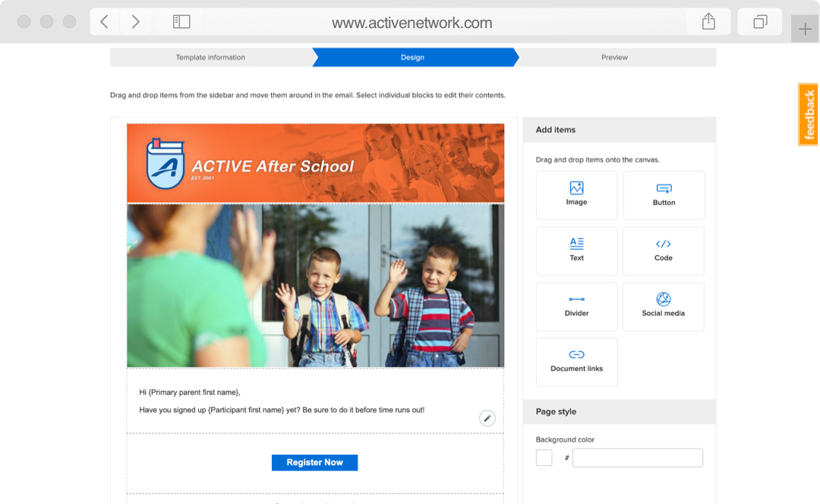This screenshot has width=820, height=504.
Task: Select the Divider item block
Action: [576, 307]
